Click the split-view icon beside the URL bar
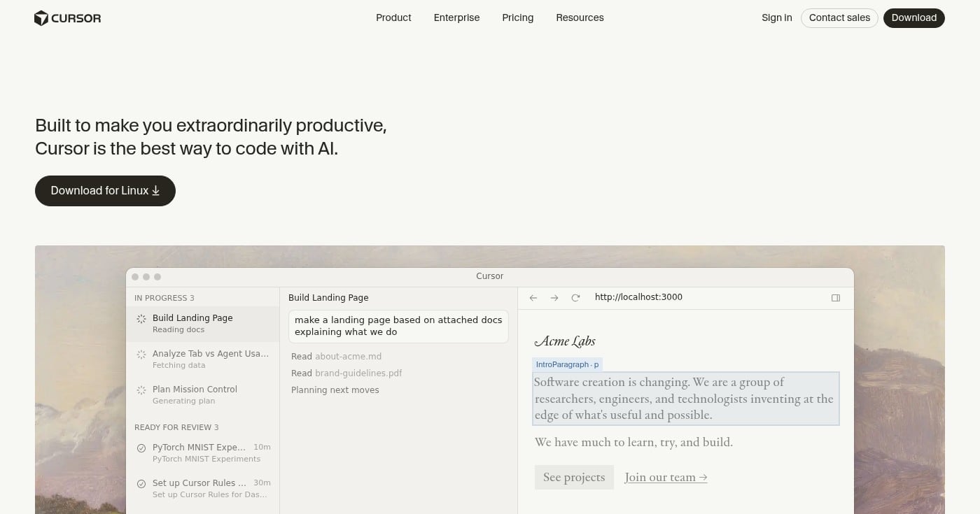 click(x=836, y=297)
